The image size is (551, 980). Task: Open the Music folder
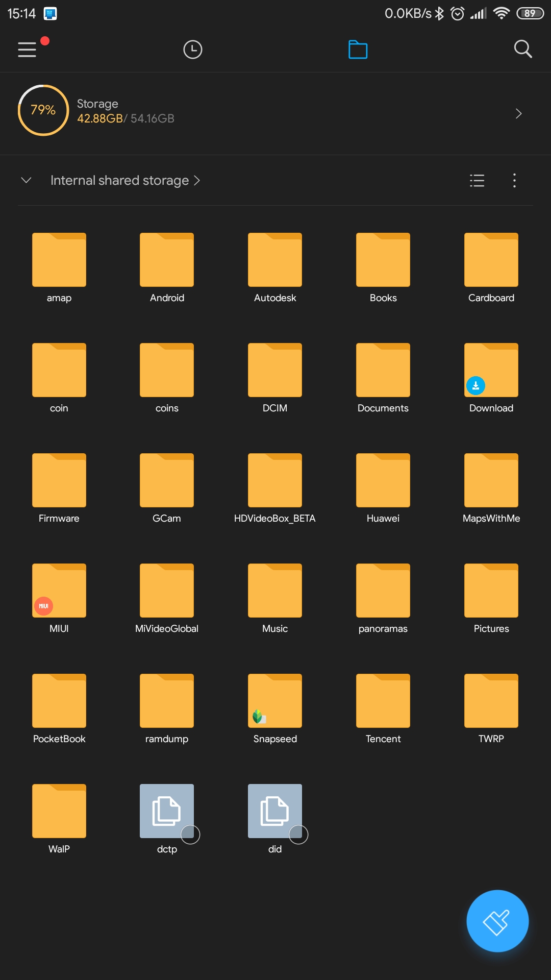point(275,599)
